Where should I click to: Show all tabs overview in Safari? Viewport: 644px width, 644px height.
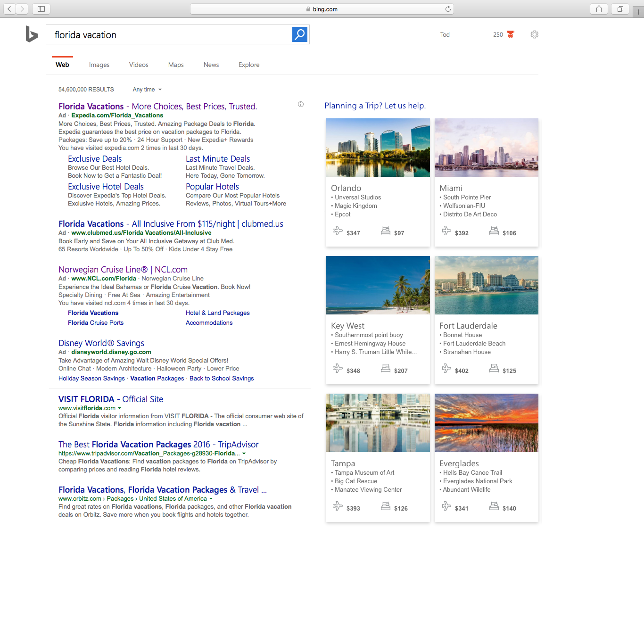[x=620, y=8]
